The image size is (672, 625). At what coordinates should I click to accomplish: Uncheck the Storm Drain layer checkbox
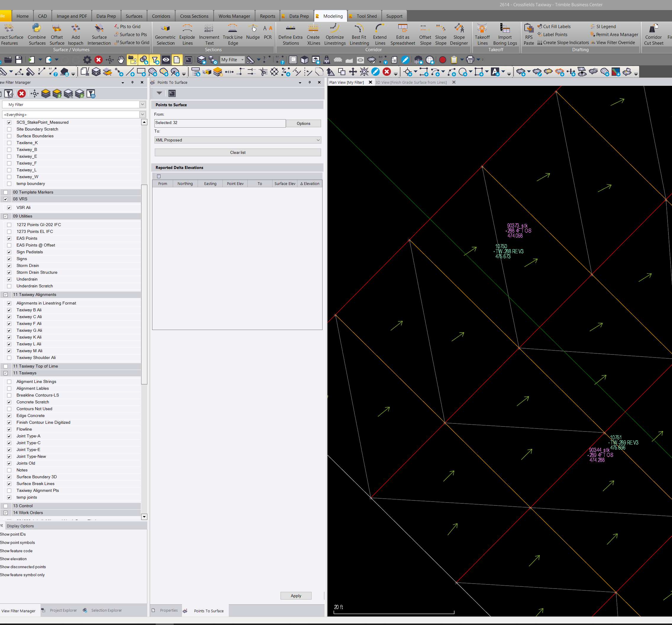(9, 266)
